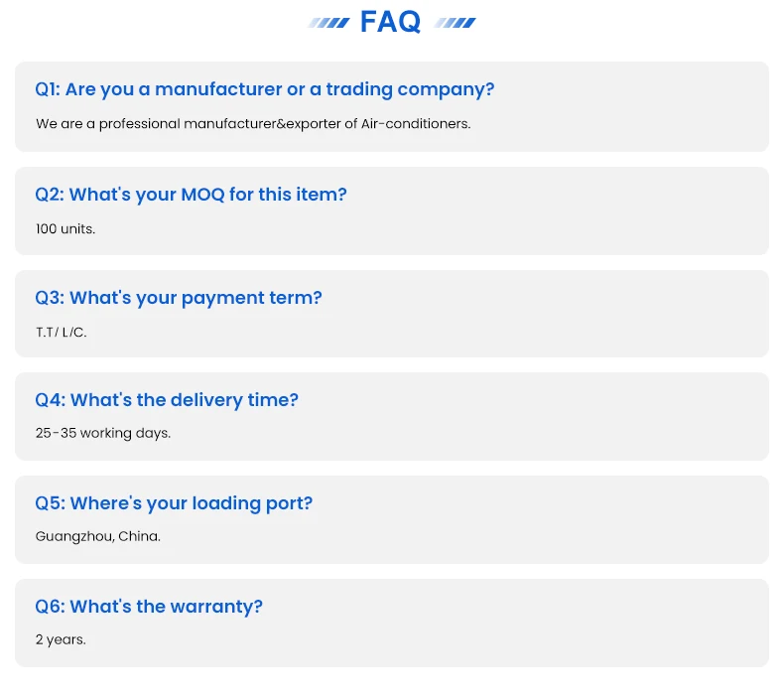Select the 'Q5:' number prefix

point(50,503)
